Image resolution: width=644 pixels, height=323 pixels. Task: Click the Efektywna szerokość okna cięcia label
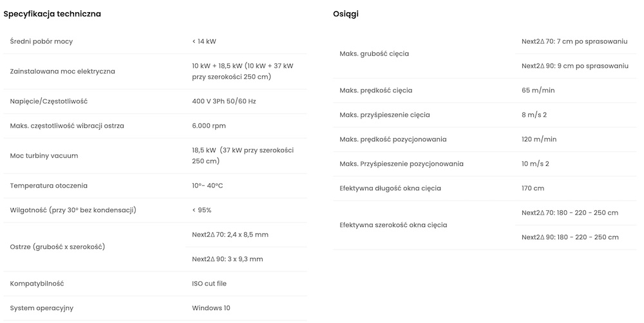click(x=393, y=225)
